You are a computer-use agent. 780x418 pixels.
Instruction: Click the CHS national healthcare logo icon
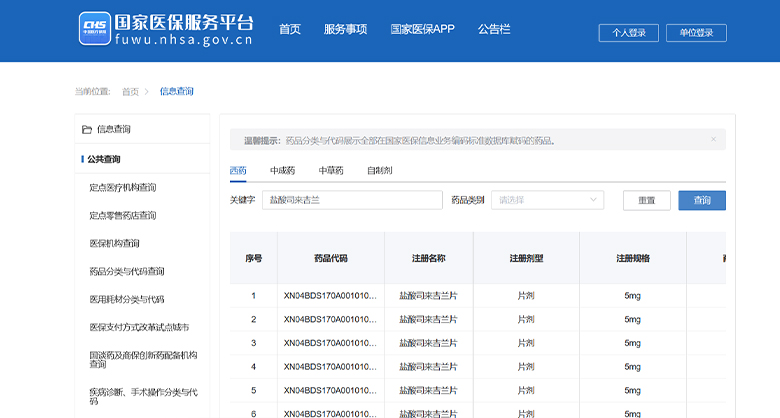click(93, 30)
